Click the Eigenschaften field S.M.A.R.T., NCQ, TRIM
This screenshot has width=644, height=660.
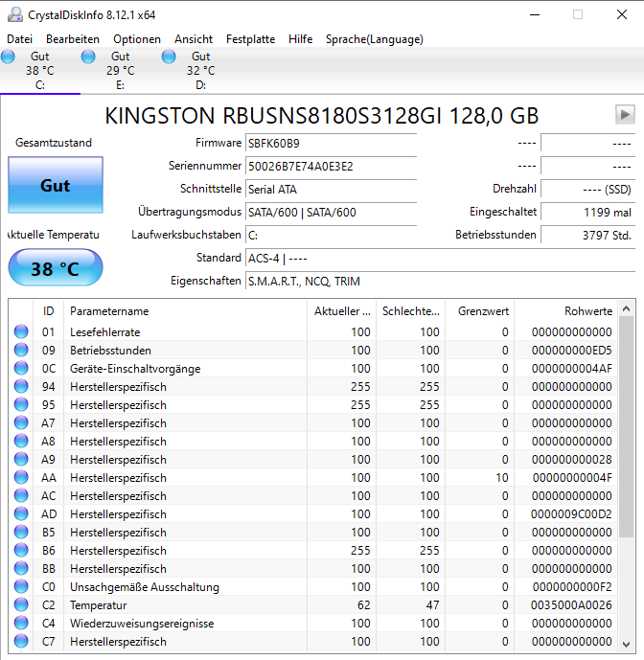440,282
